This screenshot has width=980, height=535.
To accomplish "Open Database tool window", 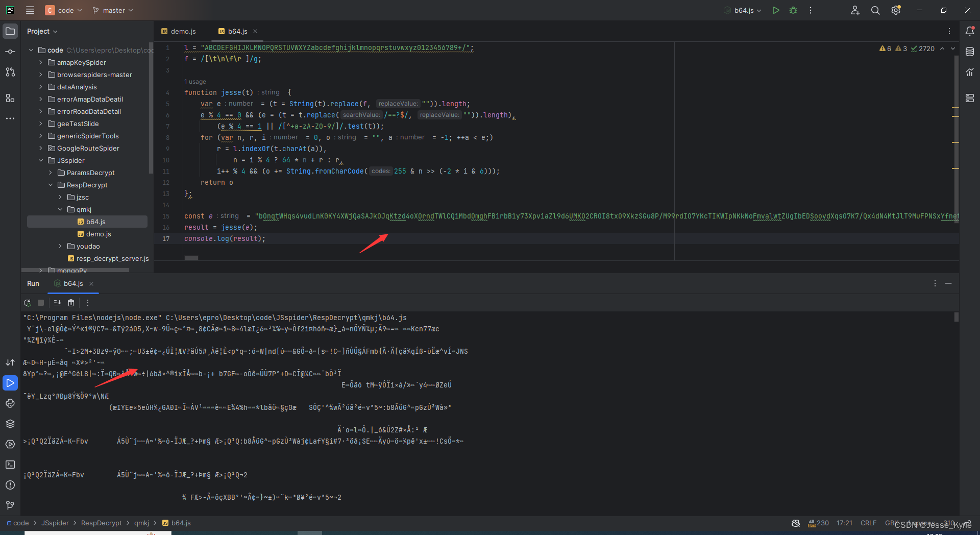I will point(970,52).
